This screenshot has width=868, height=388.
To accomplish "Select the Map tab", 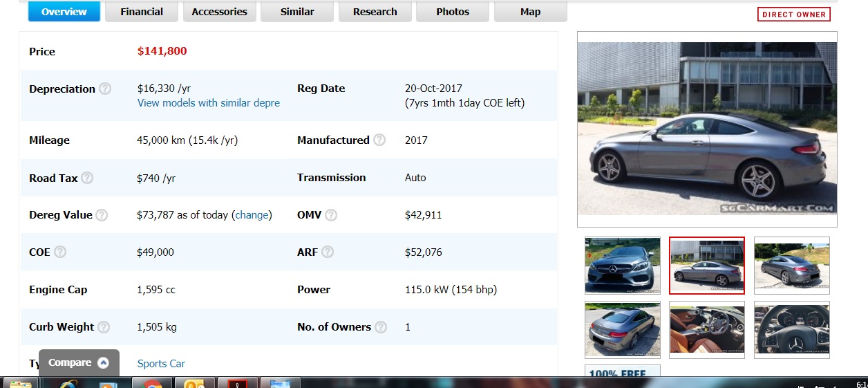I will coord(530,12).
